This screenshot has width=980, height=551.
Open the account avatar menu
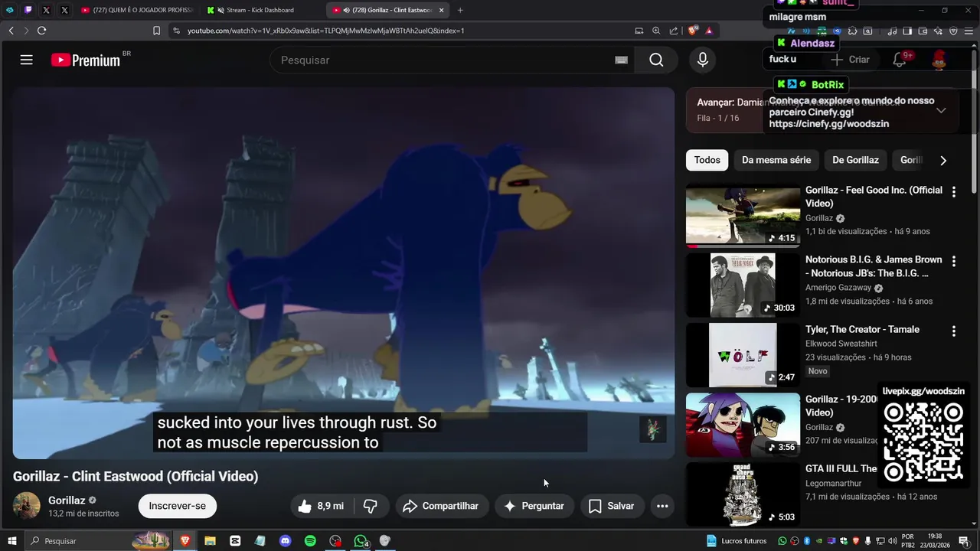[939, 60]
